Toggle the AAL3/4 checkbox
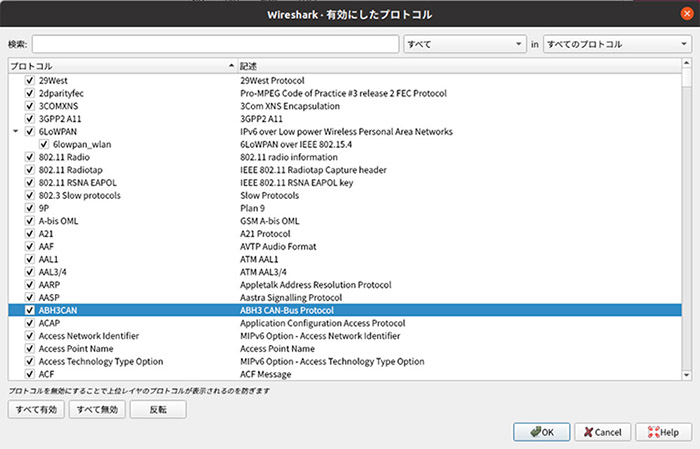700x449 pixels. pyautogui.click(x=29, y=272)
